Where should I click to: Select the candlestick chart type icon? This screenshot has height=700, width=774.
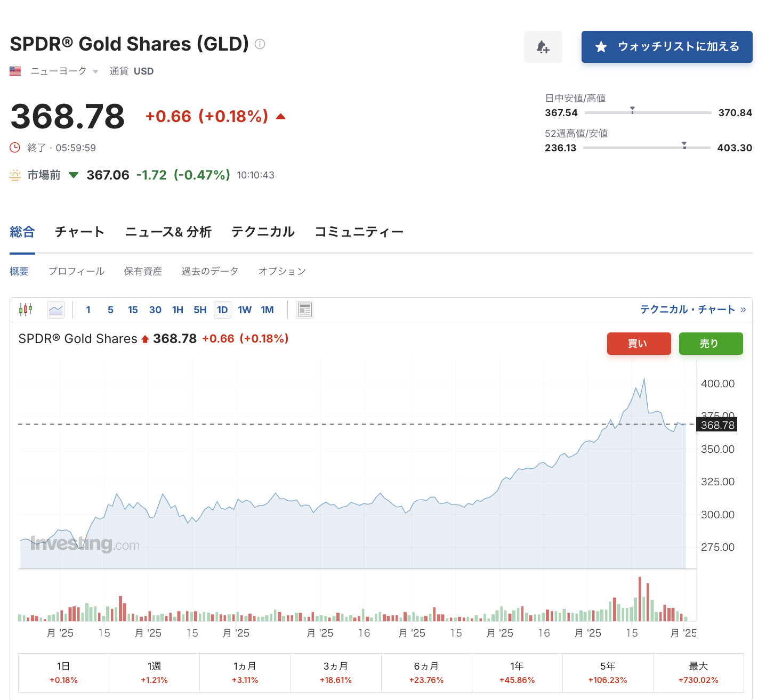click(26, 310)
